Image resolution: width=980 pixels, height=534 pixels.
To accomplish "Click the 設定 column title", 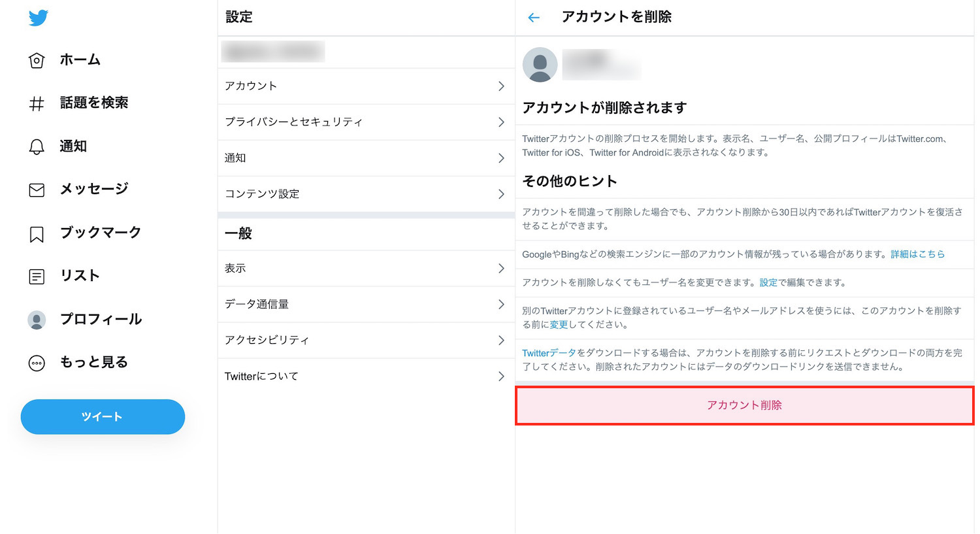I will pos(239,17).
